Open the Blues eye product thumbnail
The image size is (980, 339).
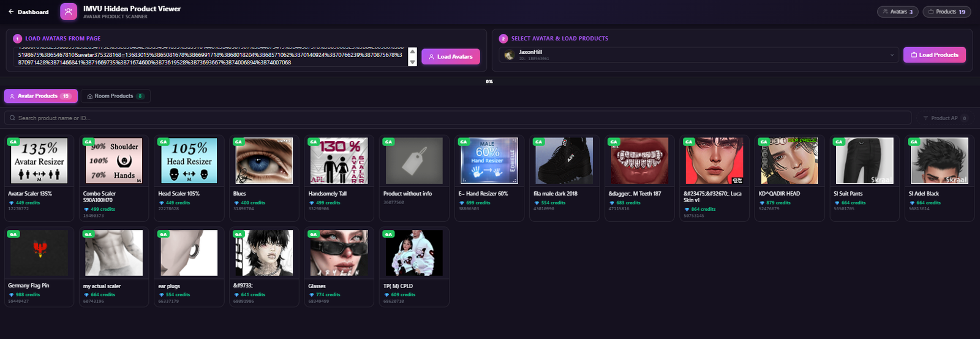264,161
